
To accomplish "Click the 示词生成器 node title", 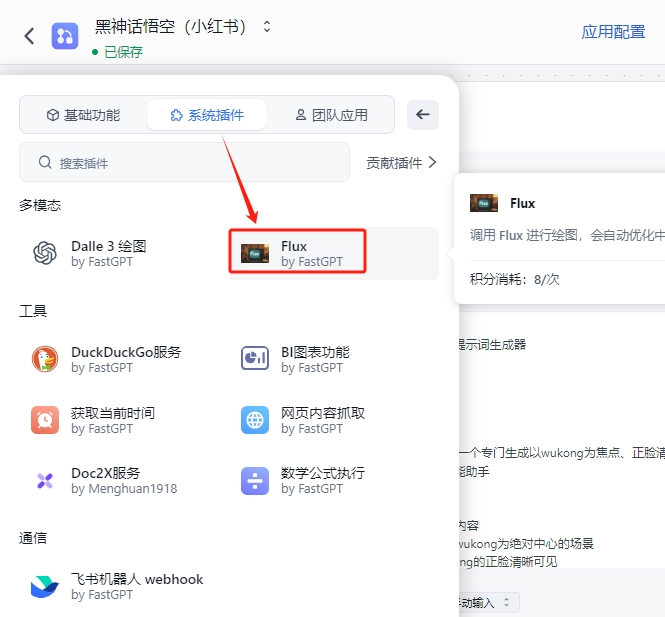I will (493, 344).
